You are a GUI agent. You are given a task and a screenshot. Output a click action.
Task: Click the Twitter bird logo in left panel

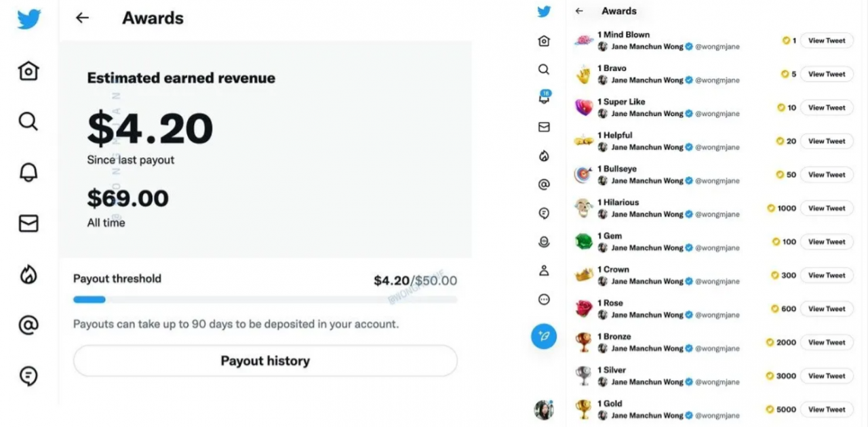(x=29, y=20)
